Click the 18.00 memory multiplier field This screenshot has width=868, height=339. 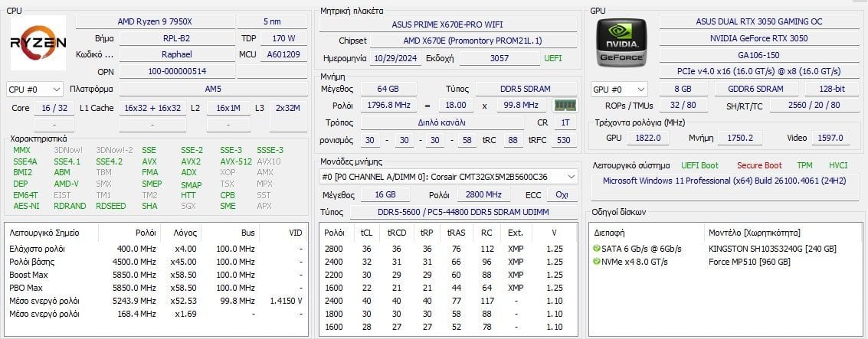point(456,105)
